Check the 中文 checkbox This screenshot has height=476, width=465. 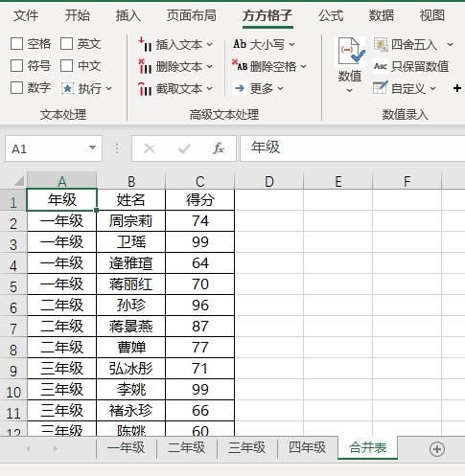tap(66, 66)
